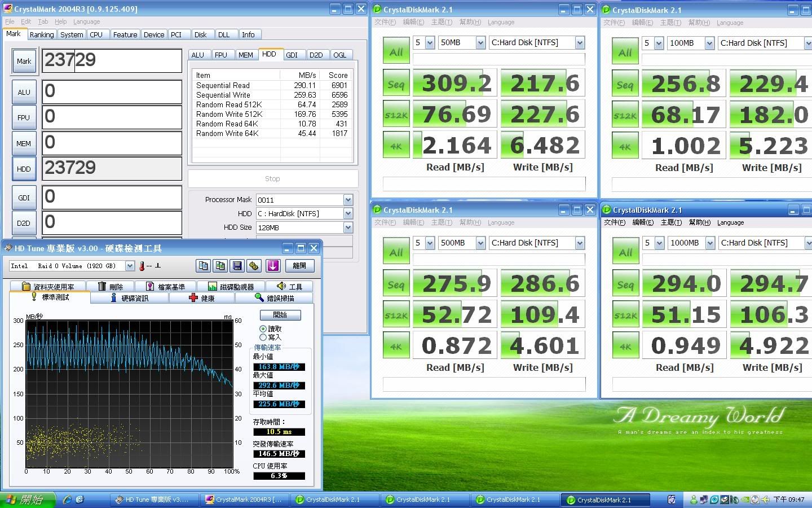Switch to the GDI tab in CrystalMark

(292, 55)
